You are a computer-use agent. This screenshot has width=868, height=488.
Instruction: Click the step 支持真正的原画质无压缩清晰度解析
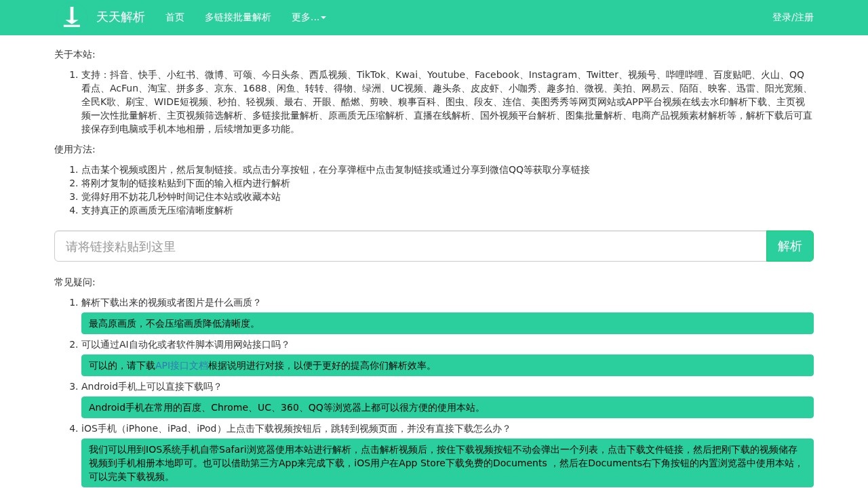(157, 210)
